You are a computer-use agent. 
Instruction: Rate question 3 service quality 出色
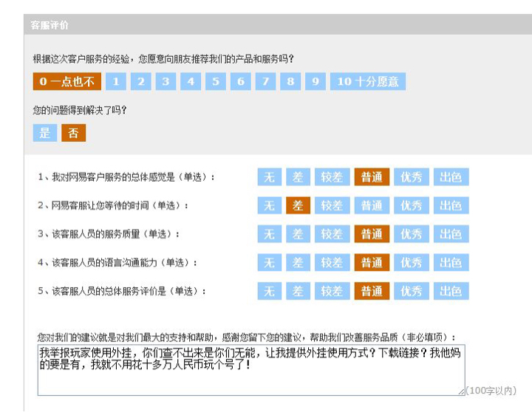tap(451, 234)
